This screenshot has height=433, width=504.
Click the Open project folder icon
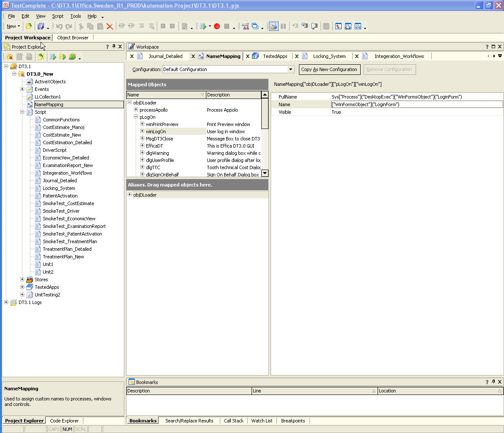tap(29, 26)
